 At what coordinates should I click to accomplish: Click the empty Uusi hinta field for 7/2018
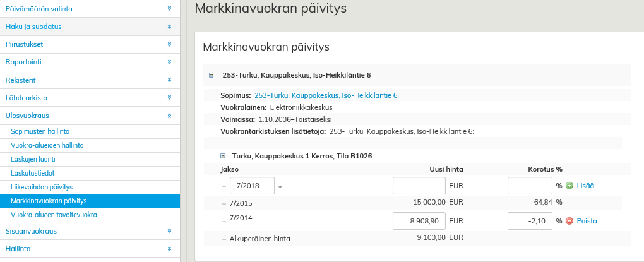(419, 186)
